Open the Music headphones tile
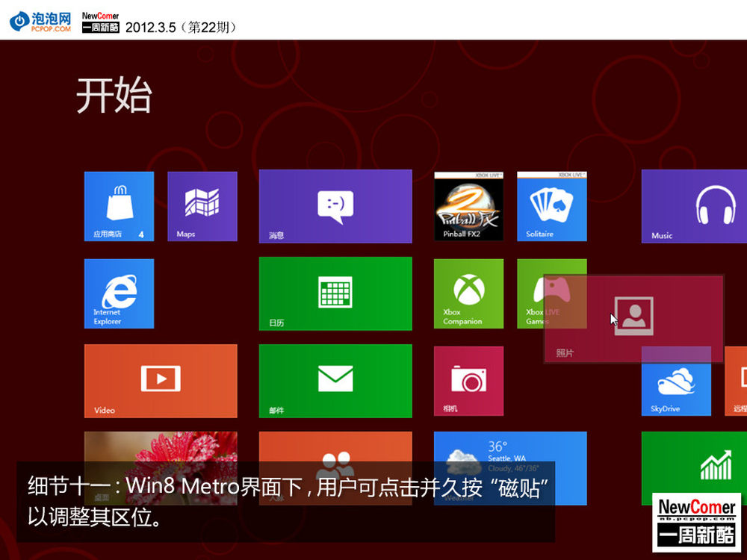 (693, 206)
